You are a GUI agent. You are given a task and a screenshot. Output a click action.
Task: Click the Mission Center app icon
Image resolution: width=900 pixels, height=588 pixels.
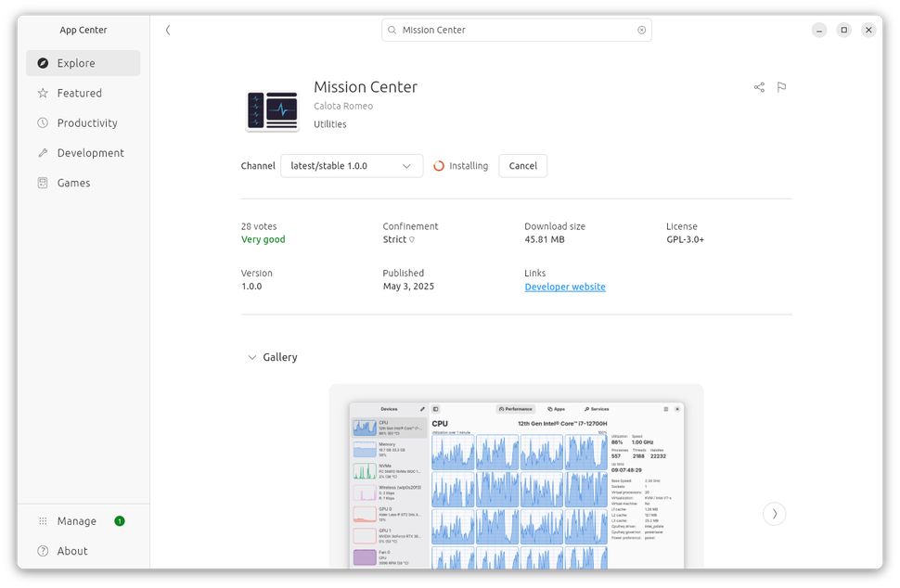tap(272, 109)
